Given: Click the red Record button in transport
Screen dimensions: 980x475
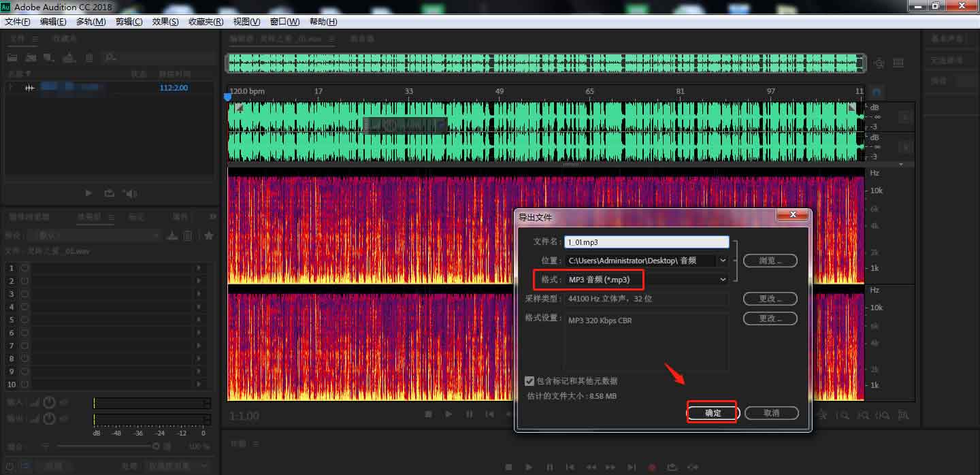Looking at the screenshot, I should (x=652, y=468).
